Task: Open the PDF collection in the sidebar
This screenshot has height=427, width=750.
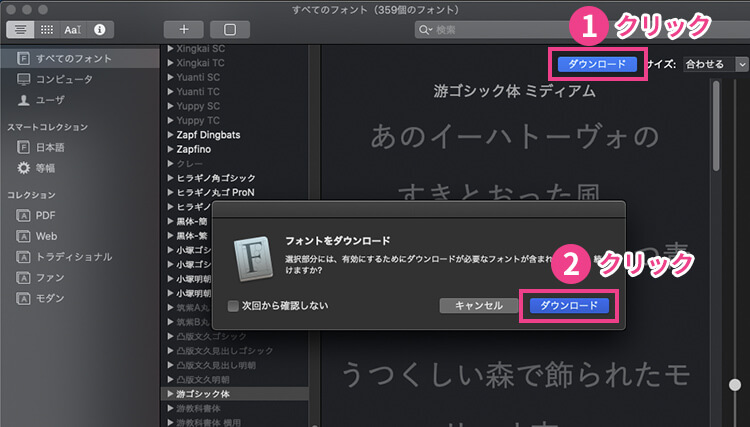Action: click(45, 215)
